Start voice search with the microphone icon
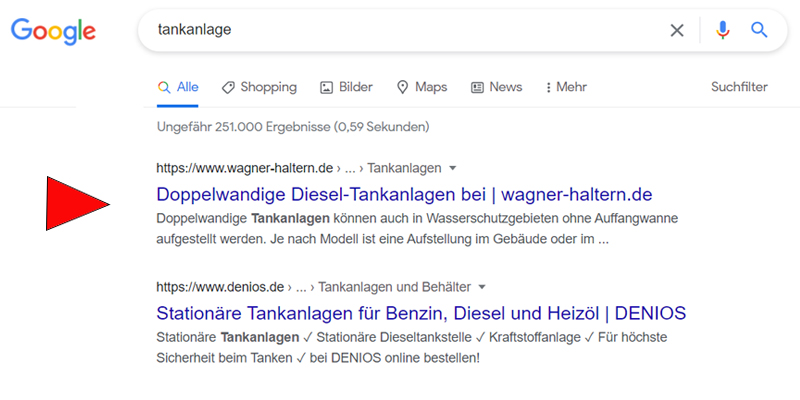The width and height of the screenshot is (800, 400). coord(722,31)
